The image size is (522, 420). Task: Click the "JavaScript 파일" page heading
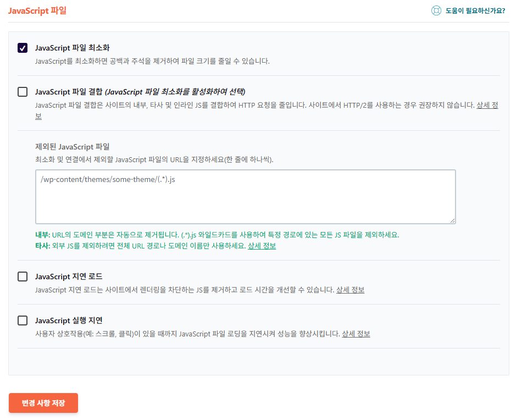(37, 10)
